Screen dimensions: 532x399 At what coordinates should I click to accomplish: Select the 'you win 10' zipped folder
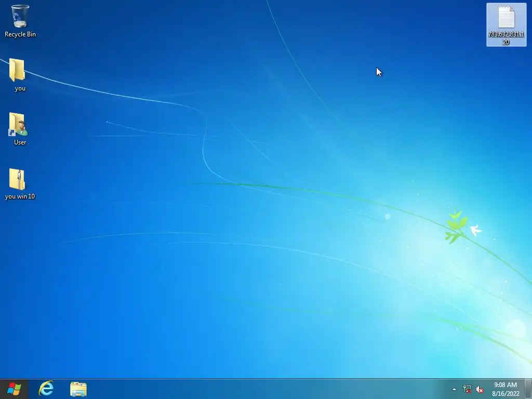coord(19,183)
